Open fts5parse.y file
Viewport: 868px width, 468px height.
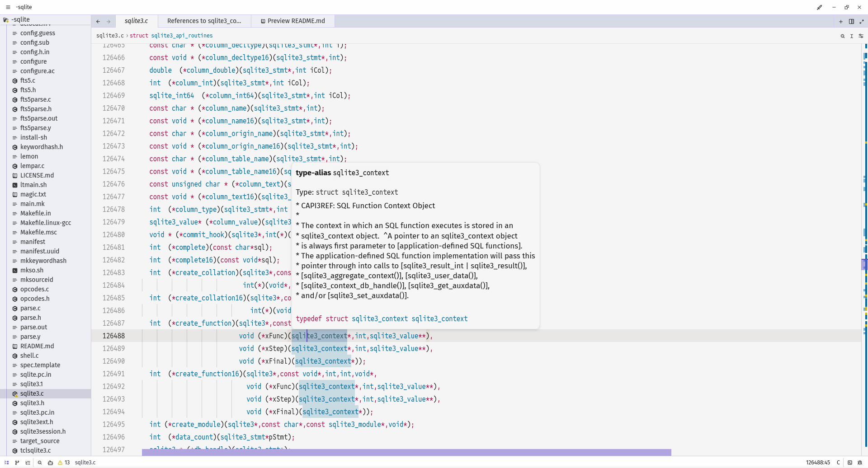pos(35,128)
